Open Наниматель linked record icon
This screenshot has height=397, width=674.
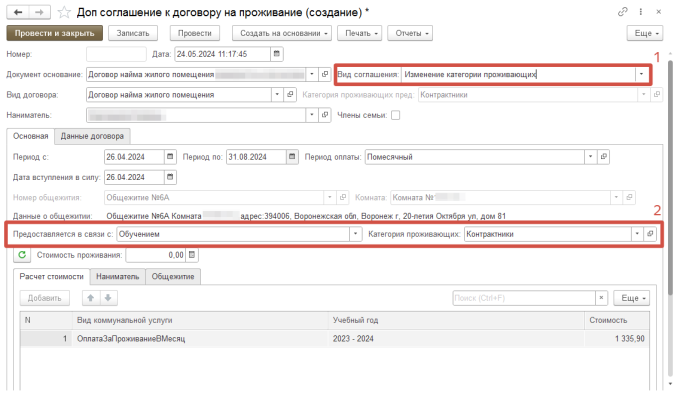click(325, 115)
